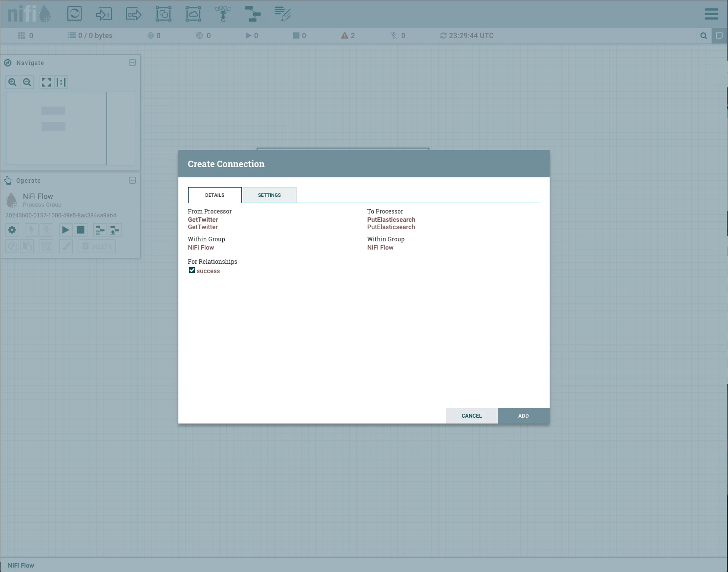
Task: Collapse the Navigate panel
Action: 132,63
